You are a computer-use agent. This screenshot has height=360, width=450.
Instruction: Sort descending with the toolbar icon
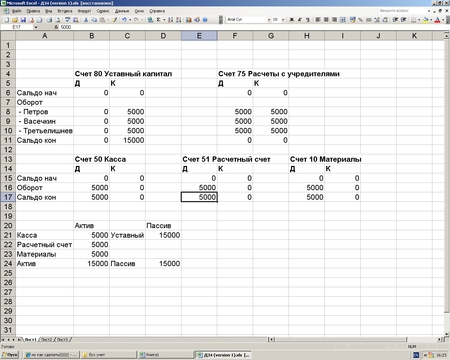179,20
